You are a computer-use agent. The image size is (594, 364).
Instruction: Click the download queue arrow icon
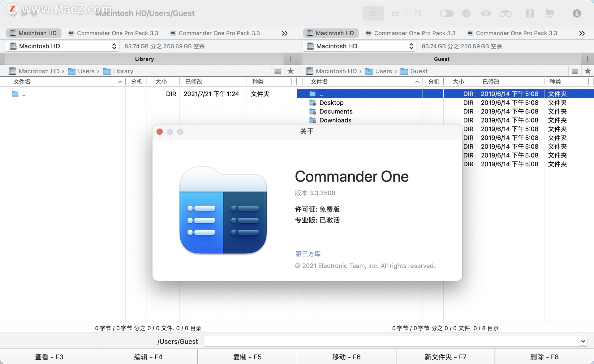pos(577,13)
